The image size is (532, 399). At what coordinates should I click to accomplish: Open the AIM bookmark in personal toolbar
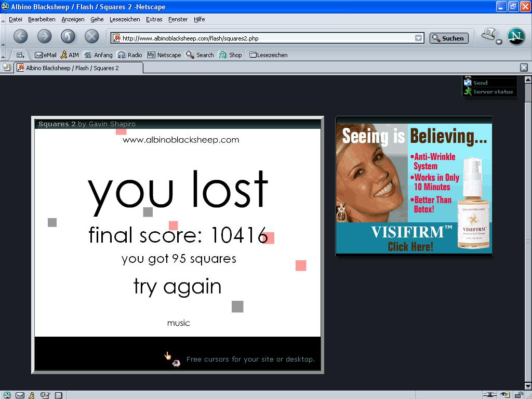[x=70, y=55]
